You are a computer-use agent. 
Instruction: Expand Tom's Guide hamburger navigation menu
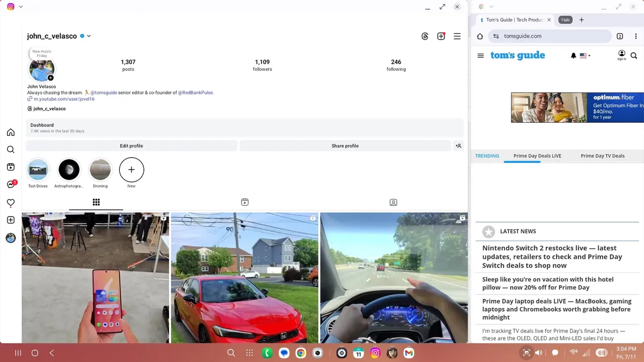click(x=480, y=55)
